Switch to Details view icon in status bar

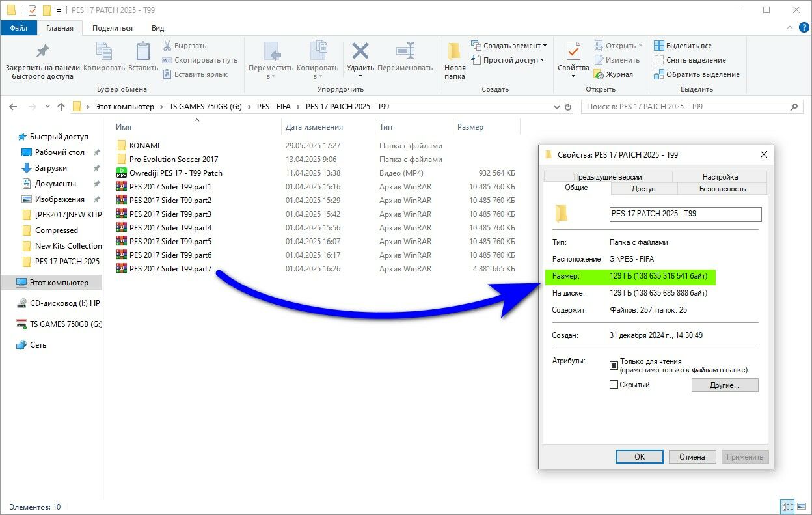(787, 507)
